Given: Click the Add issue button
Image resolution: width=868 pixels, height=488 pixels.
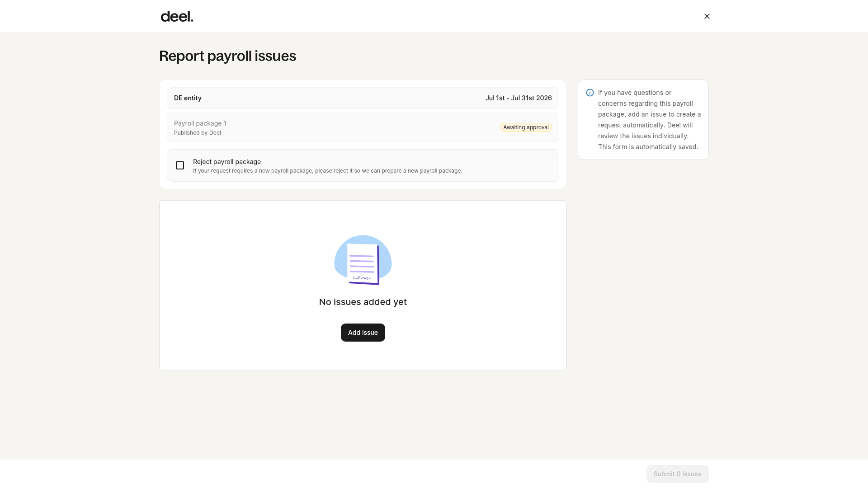Looking at the screenshot, I should [363, 333].
